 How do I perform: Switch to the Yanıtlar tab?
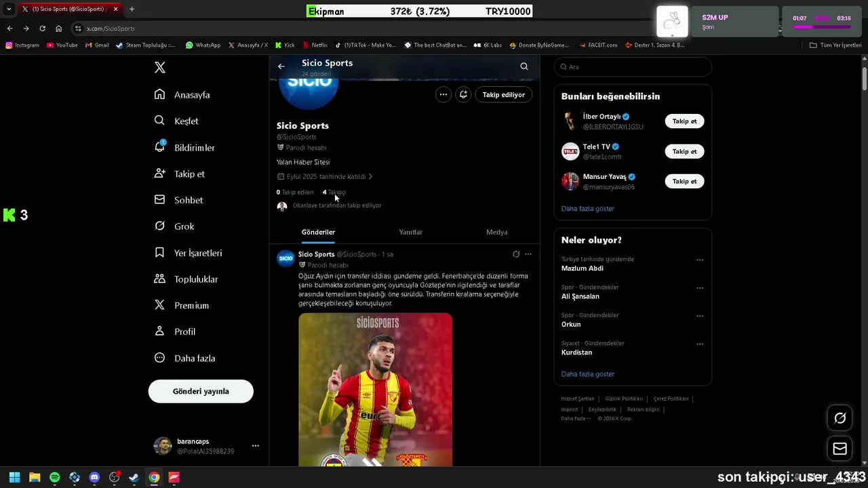point(410,232)
